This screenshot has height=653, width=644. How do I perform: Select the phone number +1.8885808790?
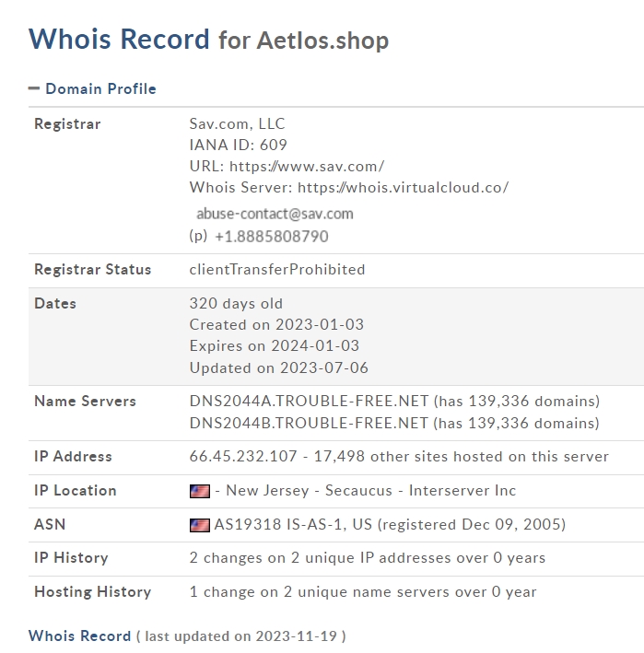(272, 237)
